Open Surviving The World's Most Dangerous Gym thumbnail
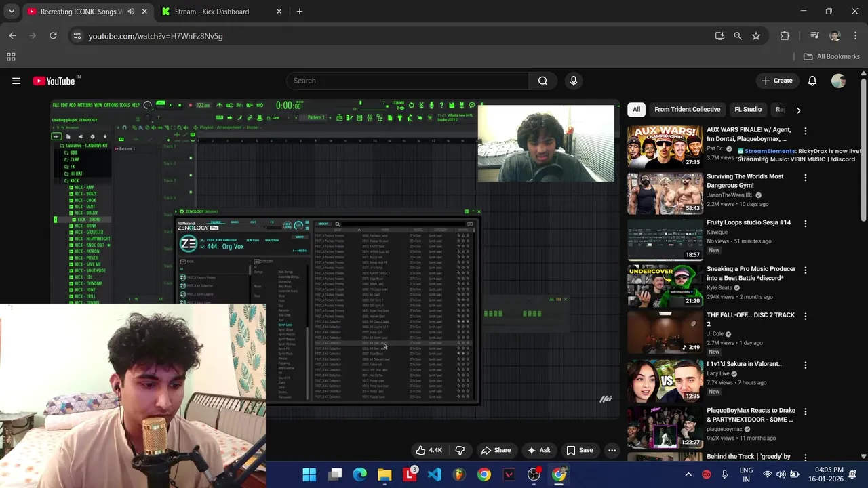868x488 pixels. (665, 193)
